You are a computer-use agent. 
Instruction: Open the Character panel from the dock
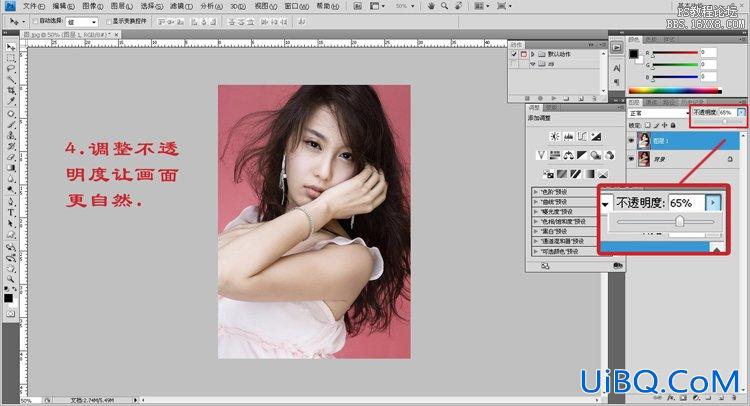tap(617, 68)
